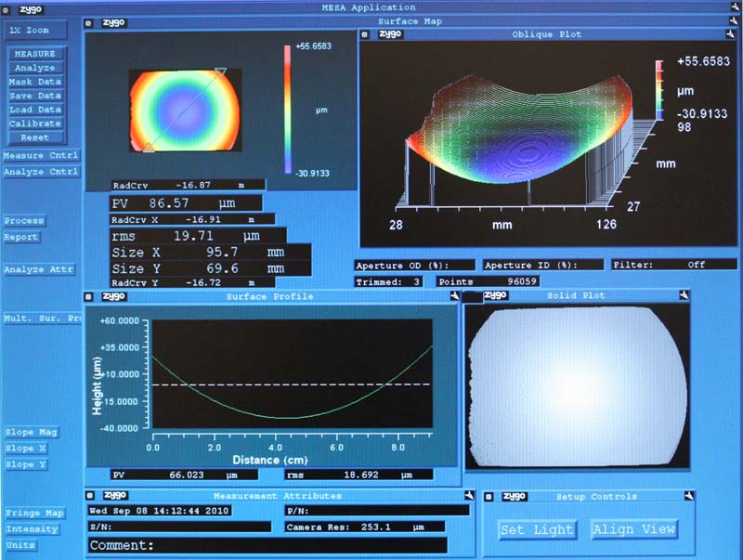The height and width of the screenshot is (560, 743).
Task: Show the Slope Mag map
Action: [x=32, y=432]
